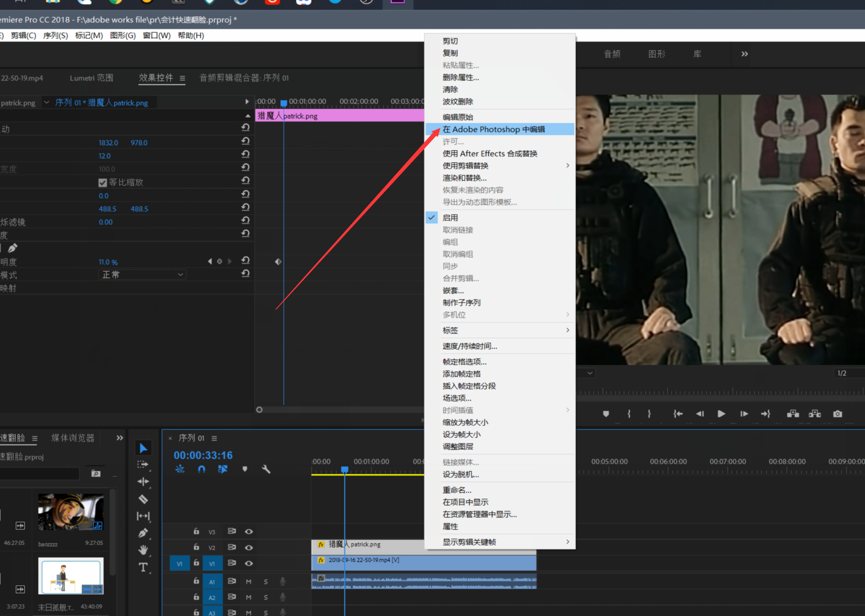Choose 速度/持续时间 from context menu
Screen dimensions: 865x616
499,346
